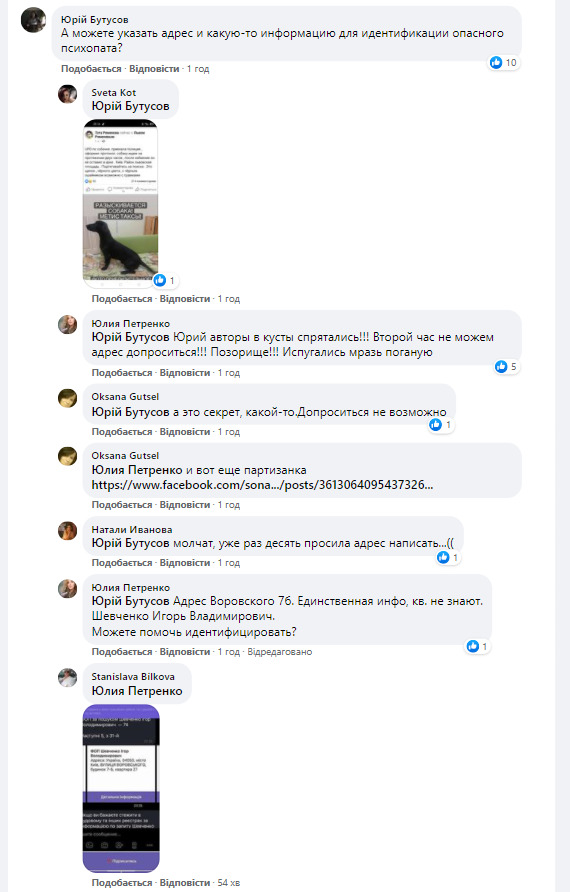Open Юрій Бутусов's profile avatar

tap(34, 20)
